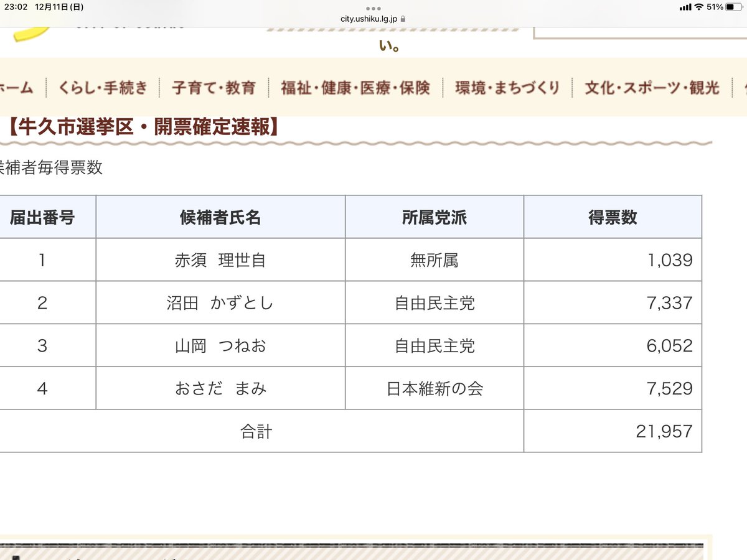Select candidate name 沼田 かずとし

220,303
